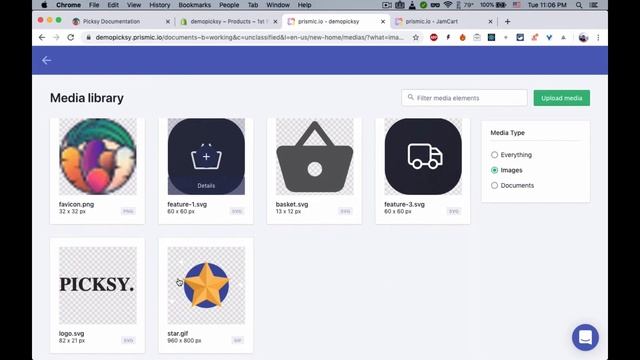Select the basket.svg thumbnail
The width and height of the screenshot is (640, 360).
pyautogui.click(x=315, y=156)
